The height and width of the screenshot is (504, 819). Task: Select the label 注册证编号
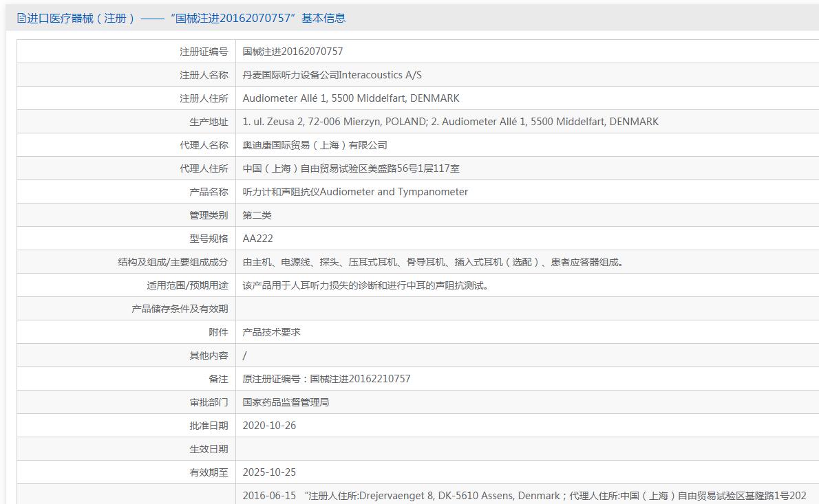(x=204, y=52)
